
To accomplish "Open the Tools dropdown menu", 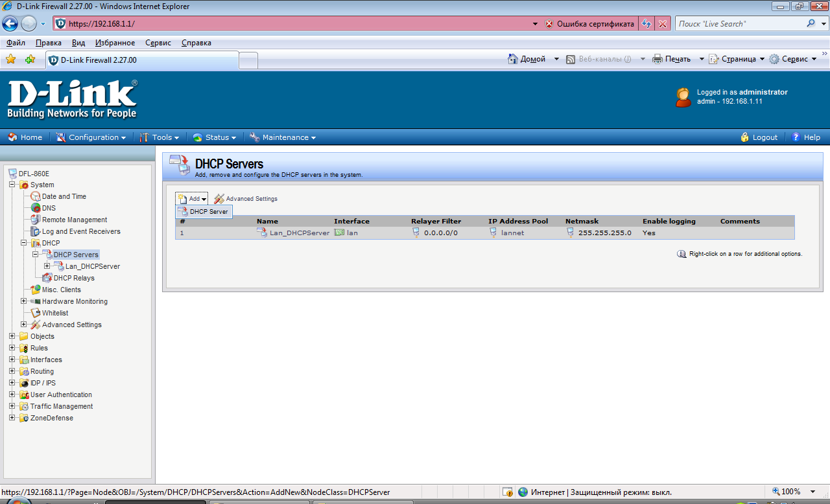I will click(x=160, y=137).
